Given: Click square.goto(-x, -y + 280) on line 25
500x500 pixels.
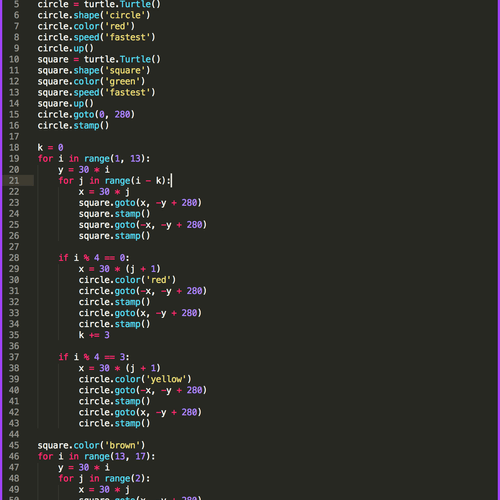Looking at the screenshot, I should (143, 225).
